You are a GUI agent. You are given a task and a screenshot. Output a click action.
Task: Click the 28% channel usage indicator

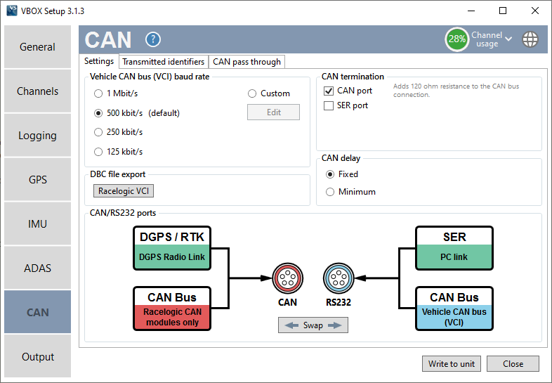tap(457, 39)
